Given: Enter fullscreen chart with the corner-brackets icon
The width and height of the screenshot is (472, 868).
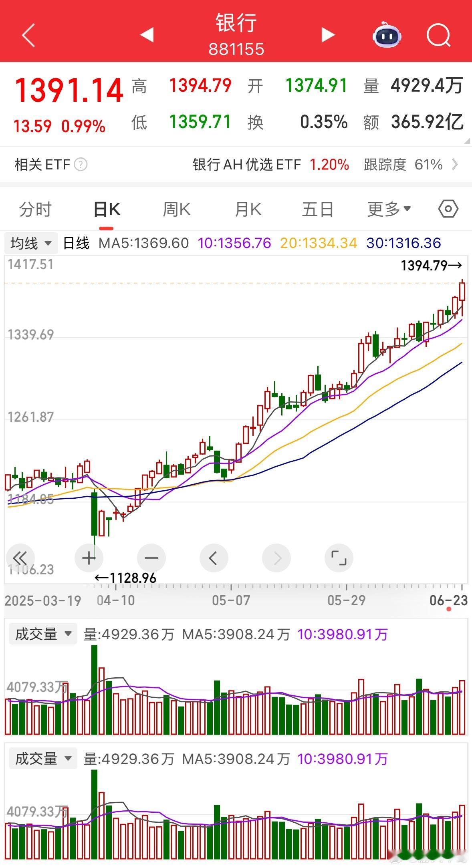Looking at the screenshot, I should pos(339,558).
